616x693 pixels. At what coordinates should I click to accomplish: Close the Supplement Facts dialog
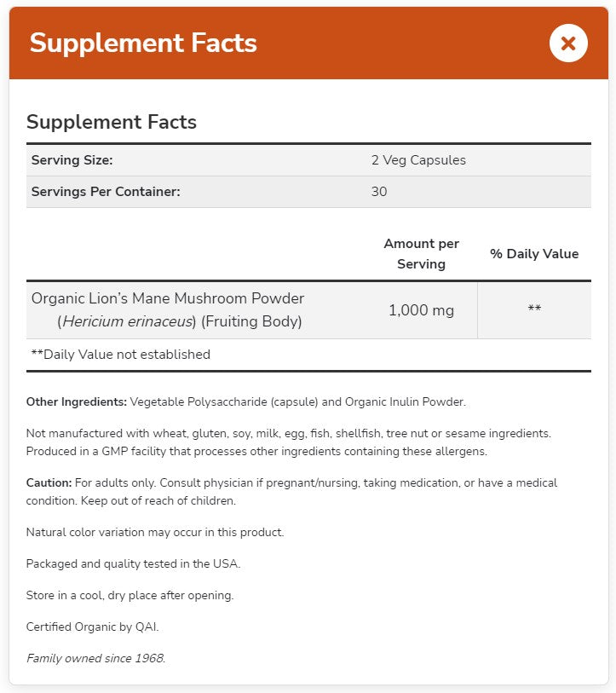[x=568, y=43]
